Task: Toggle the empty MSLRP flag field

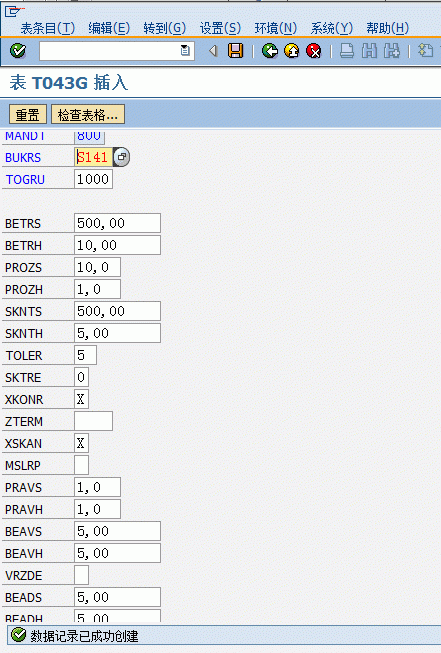Action: pyautogui.click(x=81, y=465)
